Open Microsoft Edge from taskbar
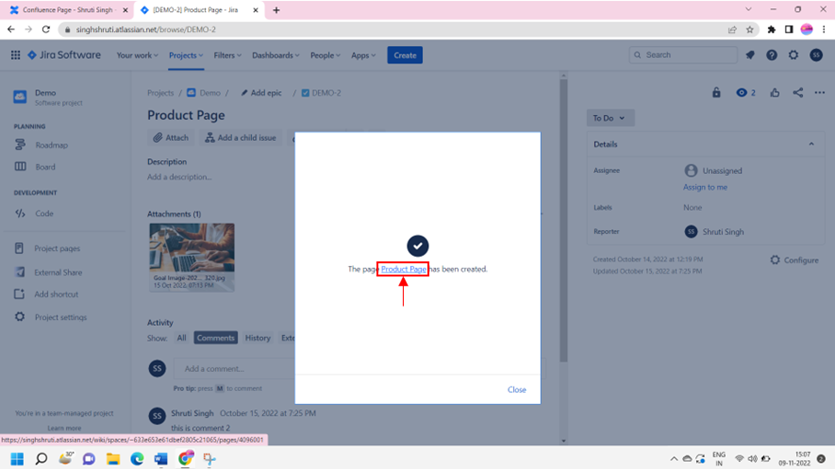This screenshot has height=469, width=835. pos(137,459)
